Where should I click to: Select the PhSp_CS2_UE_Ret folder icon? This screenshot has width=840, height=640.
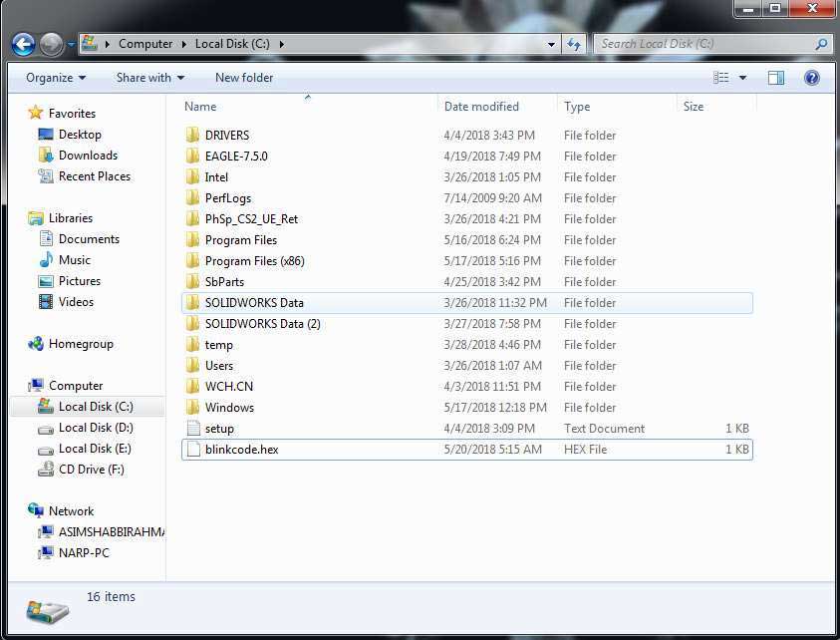[x=193, y=218]
